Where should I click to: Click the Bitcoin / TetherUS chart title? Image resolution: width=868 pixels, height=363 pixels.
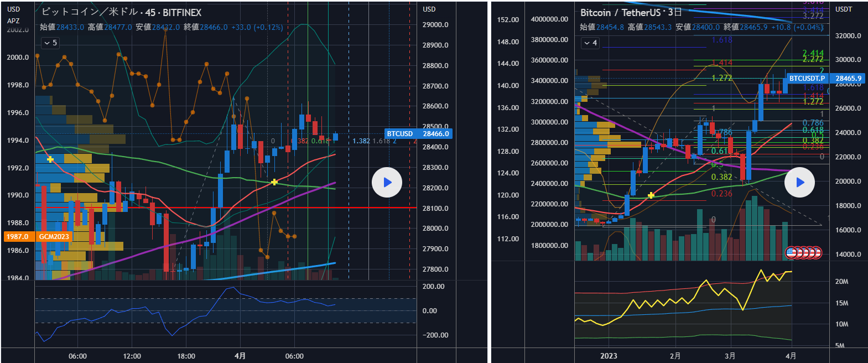point(631,12)
